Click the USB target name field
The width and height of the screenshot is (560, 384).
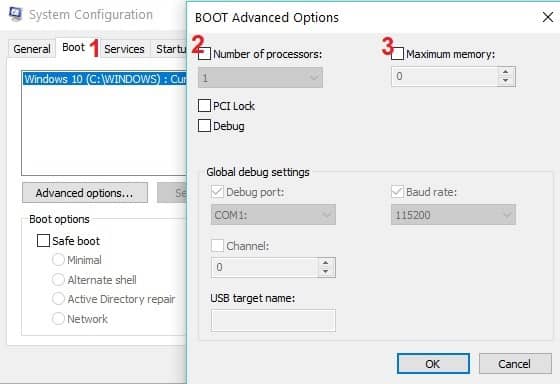(273, 320)
